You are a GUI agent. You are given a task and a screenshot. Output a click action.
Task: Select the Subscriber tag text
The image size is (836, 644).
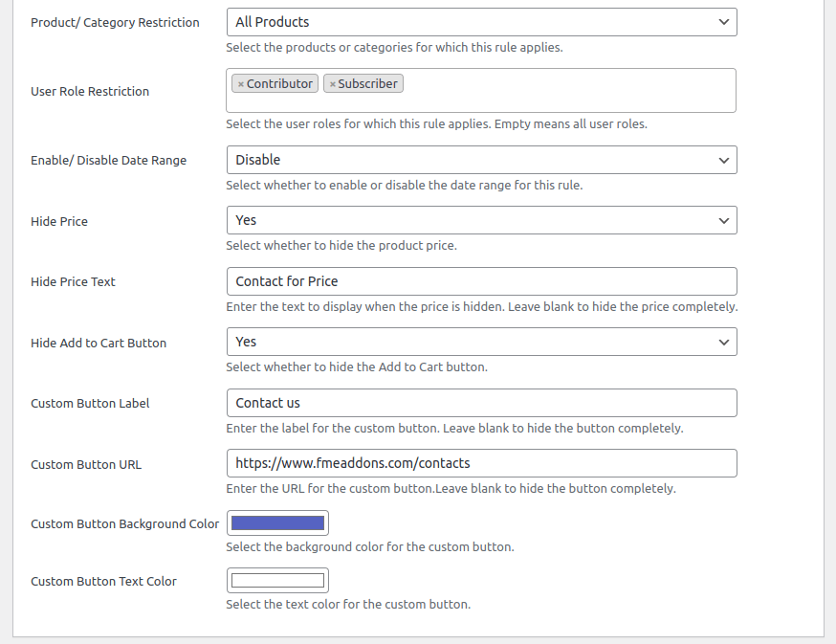tap(367, 84)
